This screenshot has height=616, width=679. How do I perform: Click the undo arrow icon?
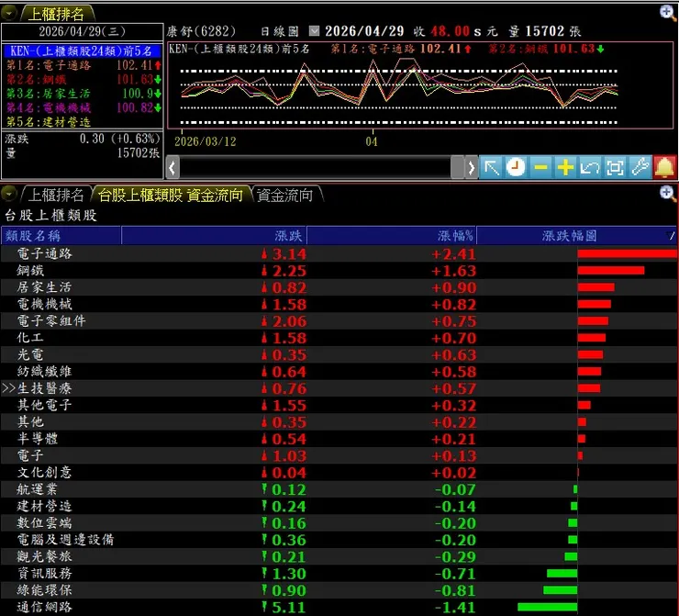tap(590, 167)
